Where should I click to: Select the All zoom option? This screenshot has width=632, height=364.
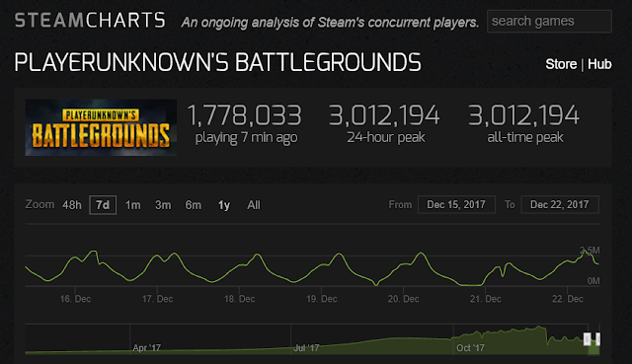coord(254,205)
